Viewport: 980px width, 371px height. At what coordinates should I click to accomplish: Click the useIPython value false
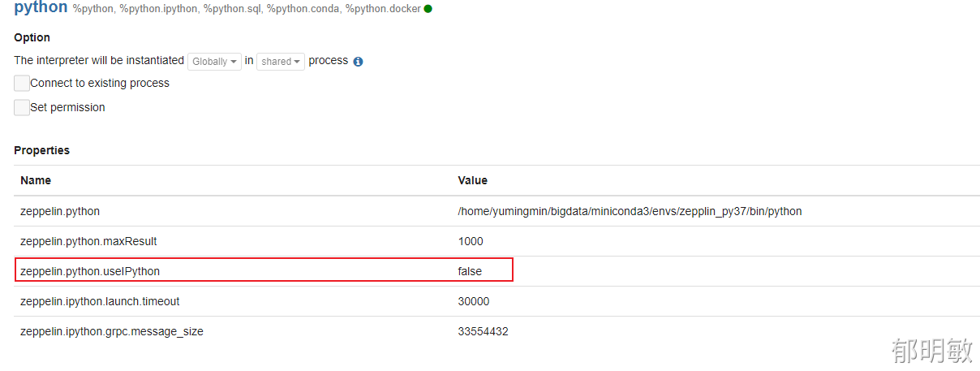tap(470, 271)
